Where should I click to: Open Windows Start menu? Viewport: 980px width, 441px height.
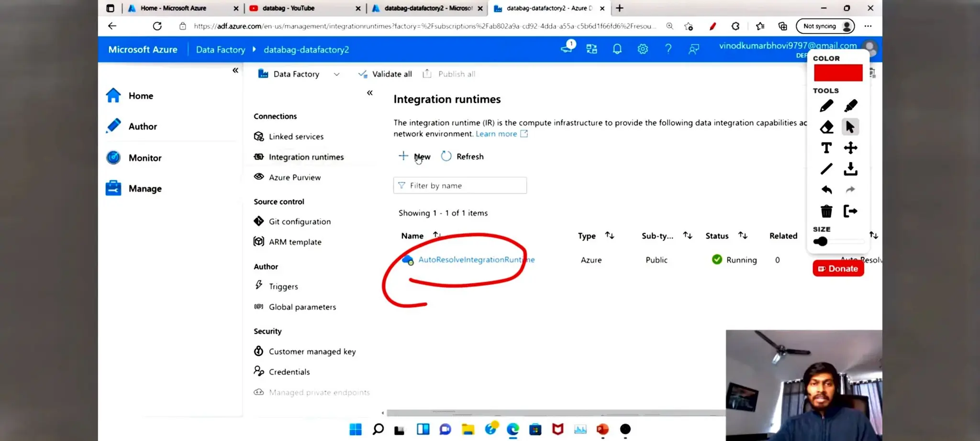point(356,430)
